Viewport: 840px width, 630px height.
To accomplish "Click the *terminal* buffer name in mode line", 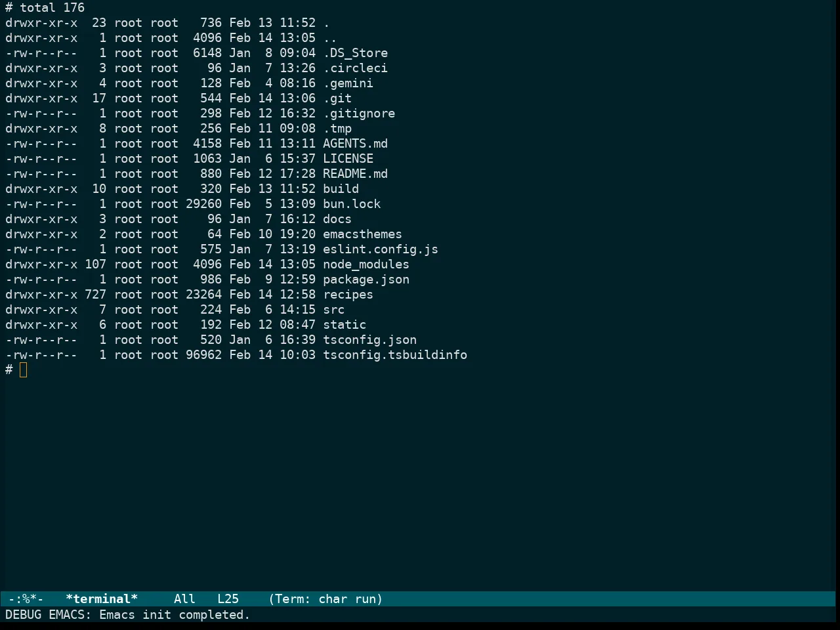I will (x=102, y=599).
